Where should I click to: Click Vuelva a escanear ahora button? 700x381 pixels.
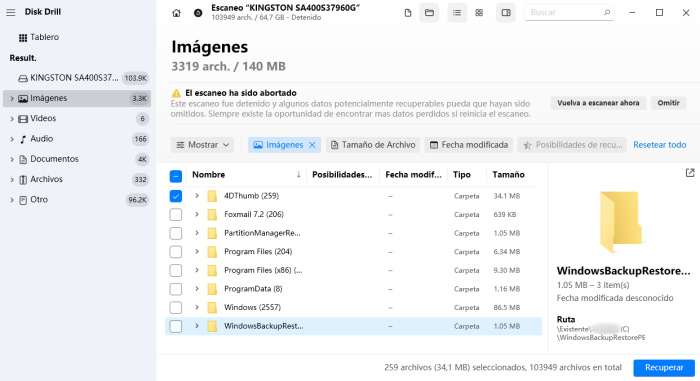[598, 103]
